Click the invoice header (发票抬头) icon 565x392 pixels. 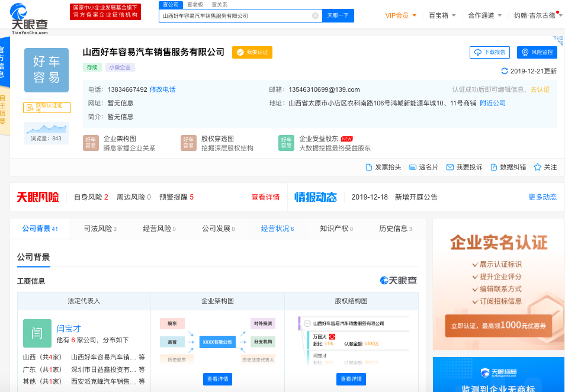369,168
